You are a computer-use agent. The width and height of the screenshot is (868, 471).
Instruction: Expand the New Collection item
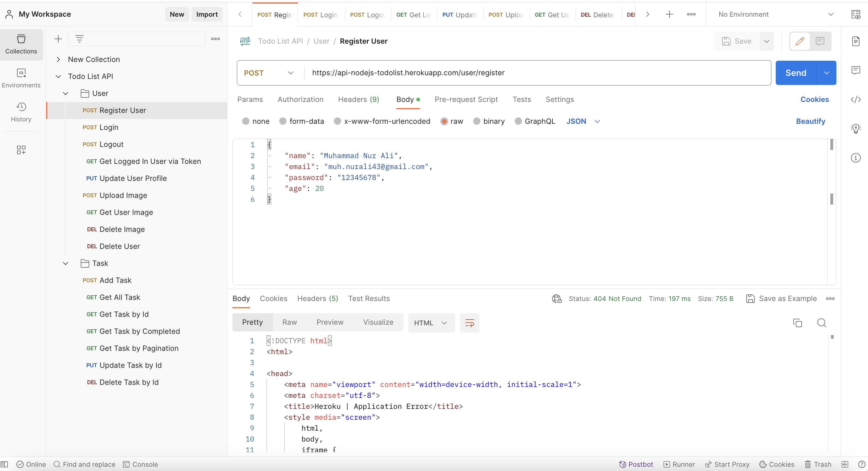click(58, 59)
